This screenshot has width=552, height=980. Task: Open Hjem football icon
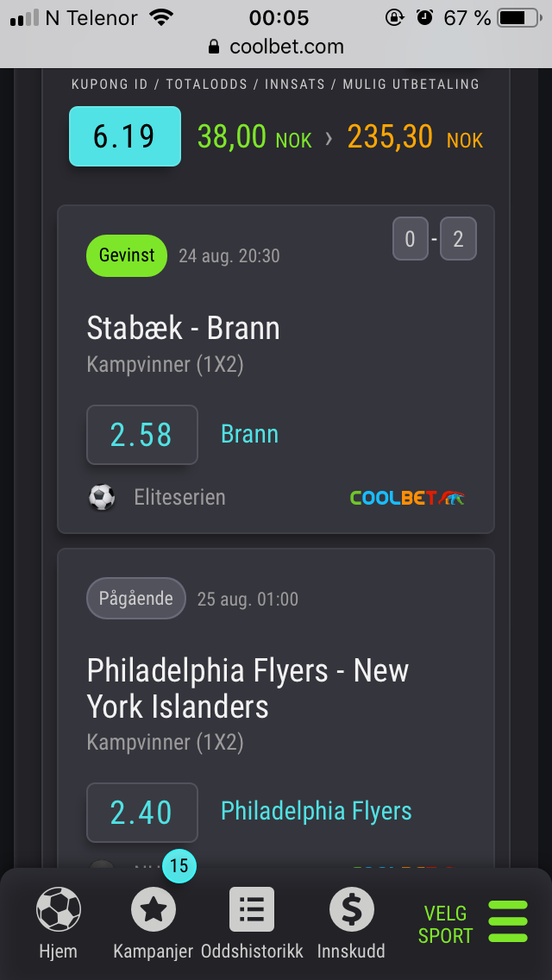[58, 909]
